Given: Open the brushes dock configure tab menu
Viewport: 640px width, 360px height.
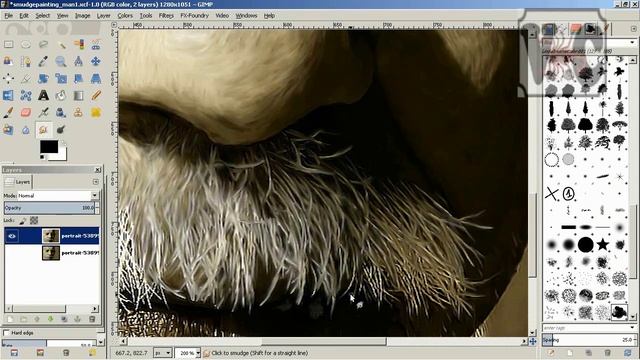Looking at the screenshot, I should tap(633, 29).
